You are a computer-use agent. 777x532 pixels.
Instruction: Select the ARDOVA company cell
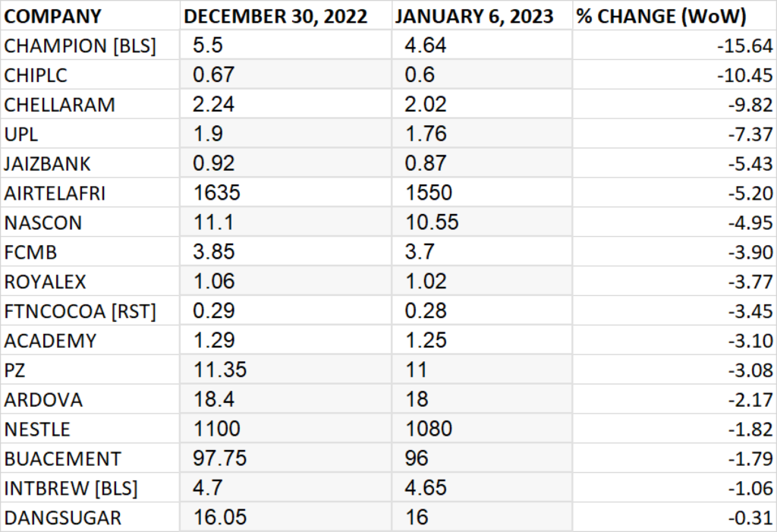90,399
